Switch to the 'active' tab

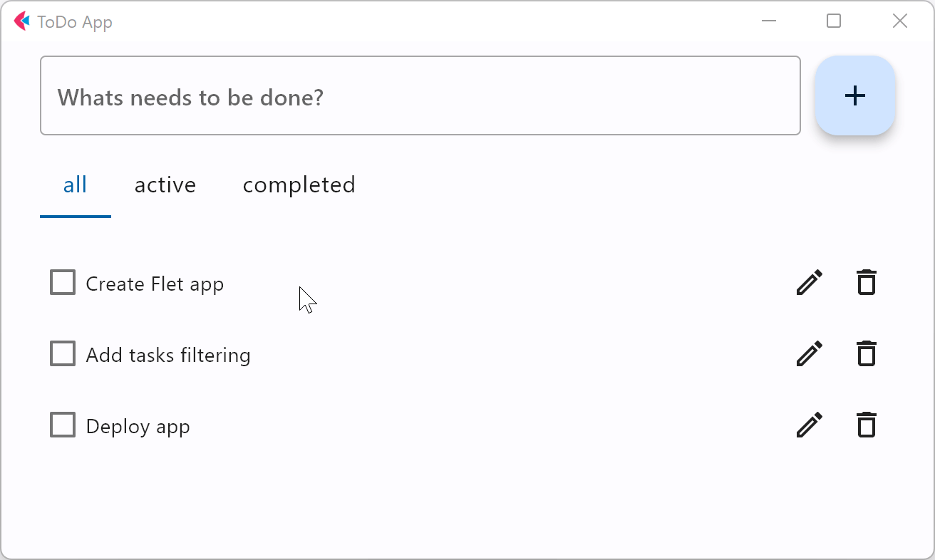point(165,185)
